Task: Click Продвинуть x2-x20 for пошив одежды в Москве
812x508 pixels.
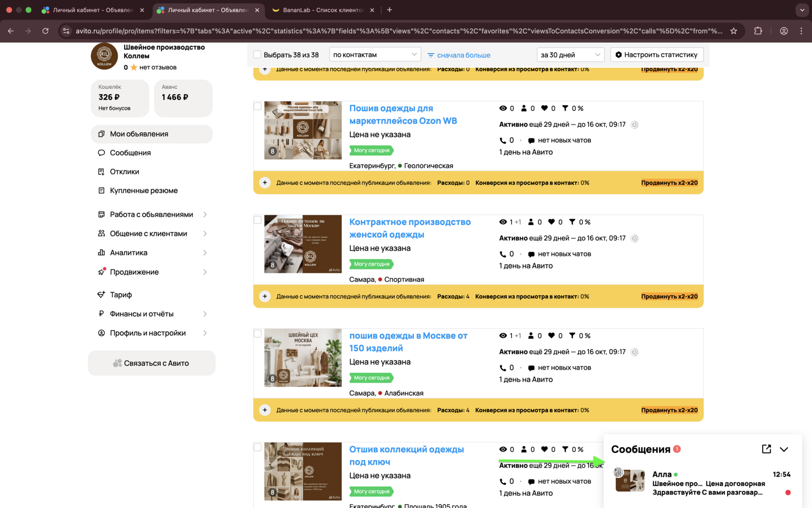Action: (x=669, y=410)
